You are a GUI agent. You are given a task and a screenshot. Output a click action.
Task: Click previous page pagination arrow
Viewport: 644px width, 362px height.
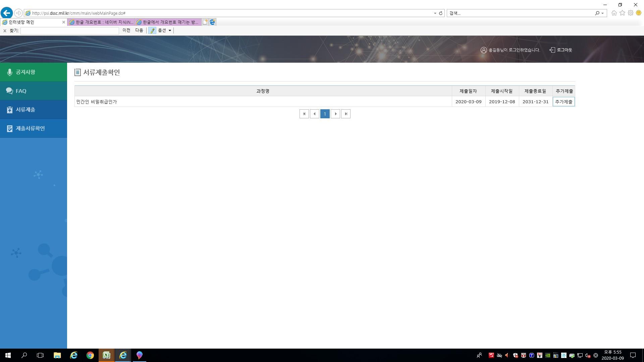pos(314,114)
